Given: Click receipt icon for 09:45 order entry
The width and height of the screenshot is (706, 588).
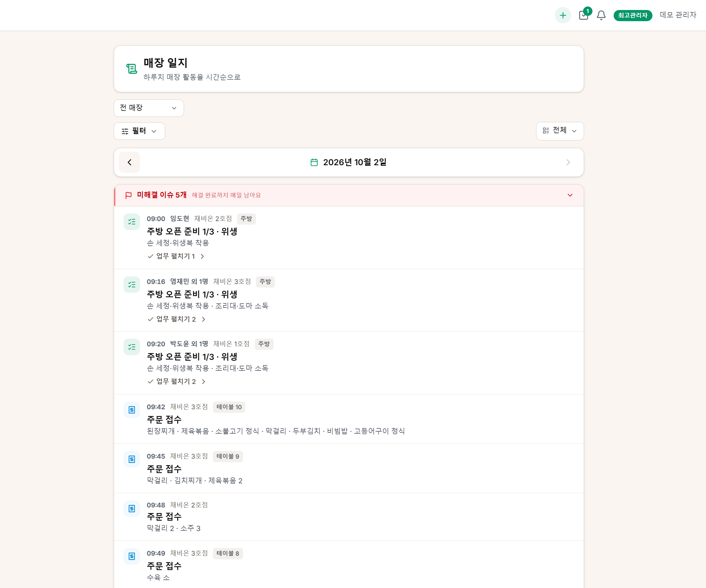Looking at the screenshot, I should [x=132, y=459].
